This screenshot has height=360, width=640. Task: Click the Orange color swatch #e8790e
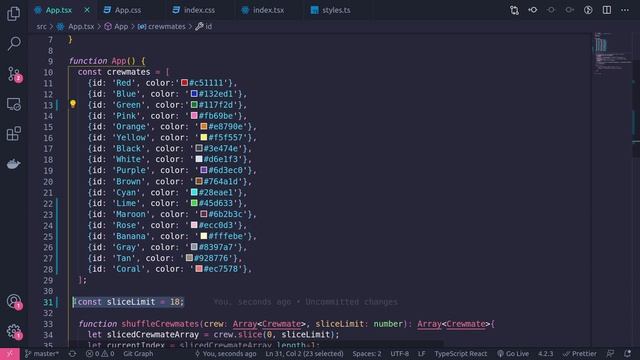[x=204, y=127]
